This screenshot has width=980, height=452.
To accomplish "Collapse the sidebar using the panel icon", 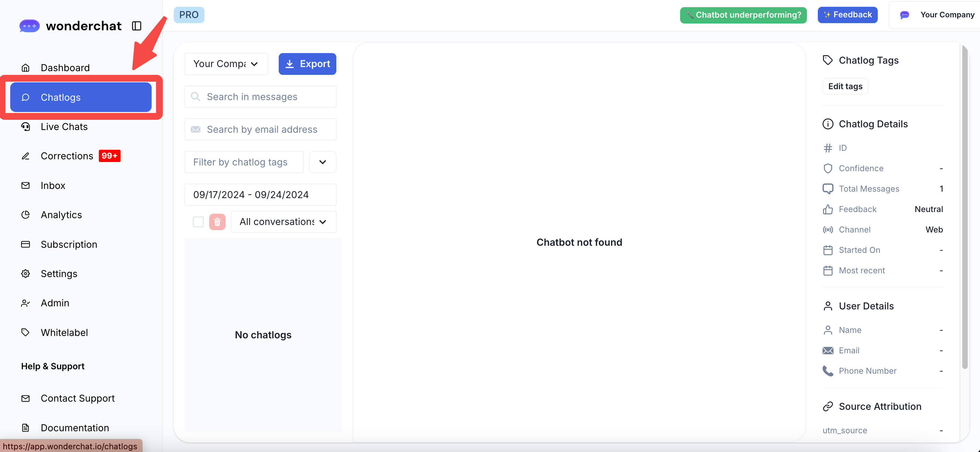I will (137, 26).
